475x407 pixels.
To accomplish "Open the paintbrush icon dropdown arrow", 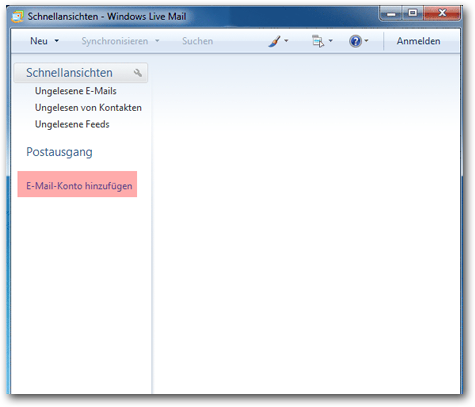I will [286, 41].
